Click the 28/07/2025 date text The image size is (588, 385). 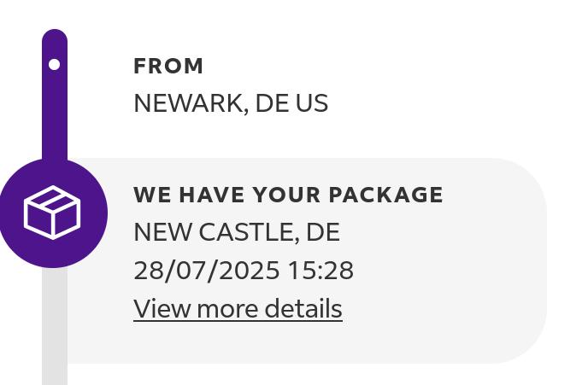[207, 271]
